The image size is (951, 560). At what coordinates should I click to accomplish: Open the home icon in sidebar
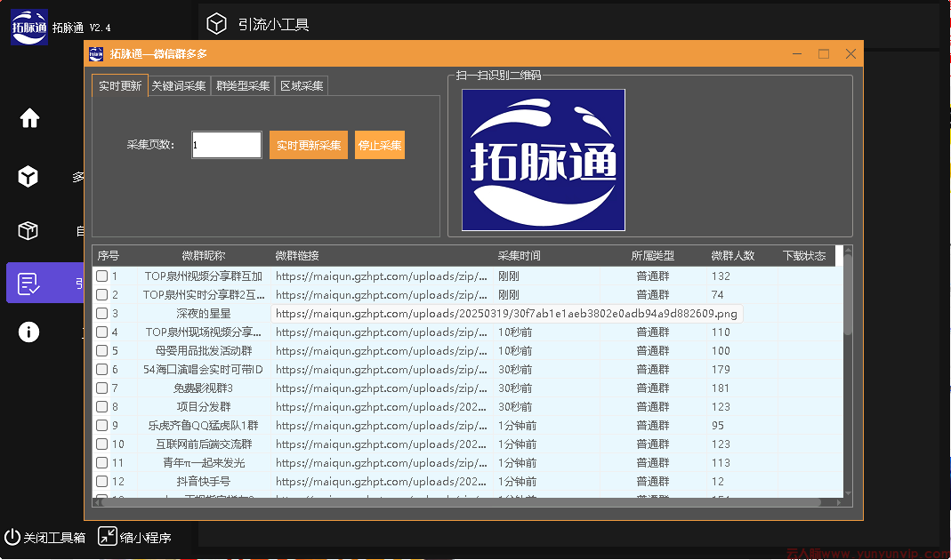click(x=29, y=117)
